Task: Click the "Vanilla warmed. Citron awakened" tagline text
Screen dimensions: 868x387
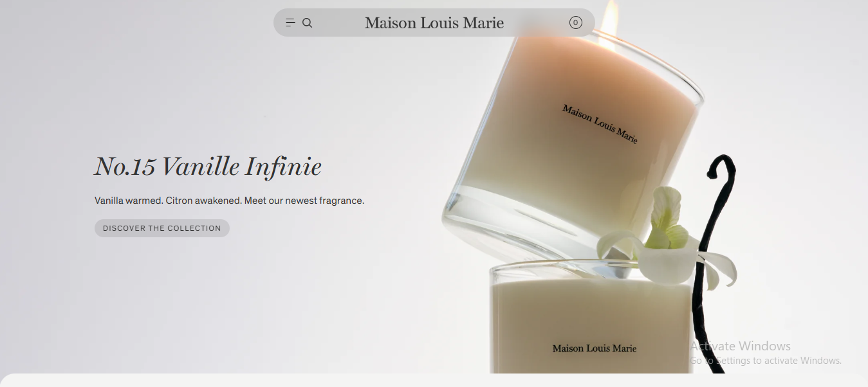Action: tap(168, 201)
